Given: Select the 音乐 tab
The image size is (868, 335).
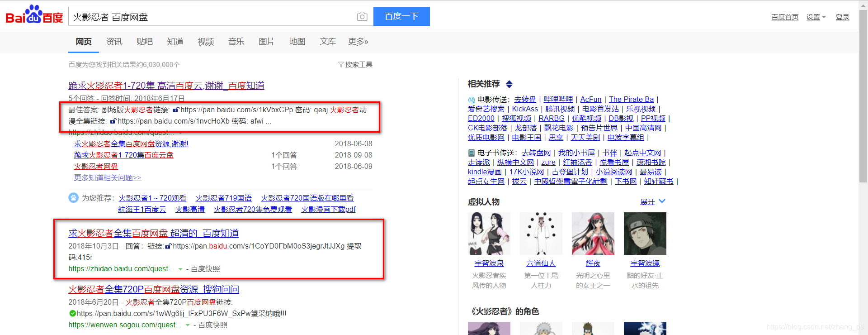Looking at the screenshot, I should 236,42.
